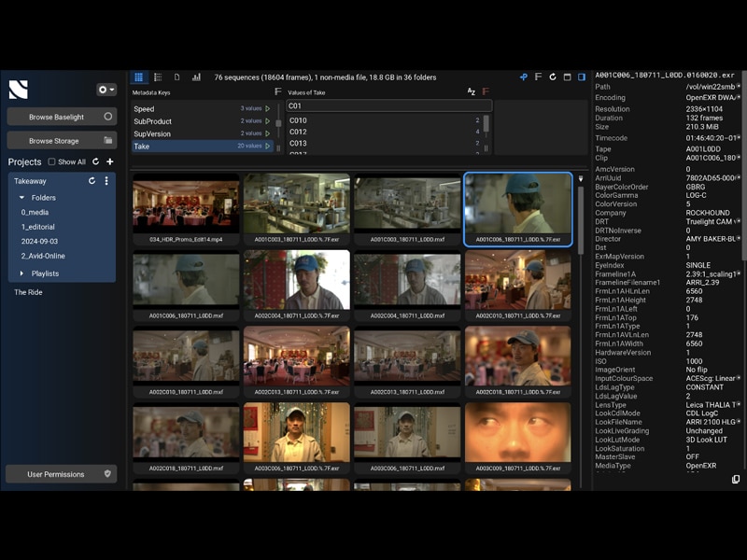Select the A001C003_180711_L0DD.%.7F.exr thumbnail
Image resolution: width=747 pixels, height=560 pixels.
[x=297, y=209]
